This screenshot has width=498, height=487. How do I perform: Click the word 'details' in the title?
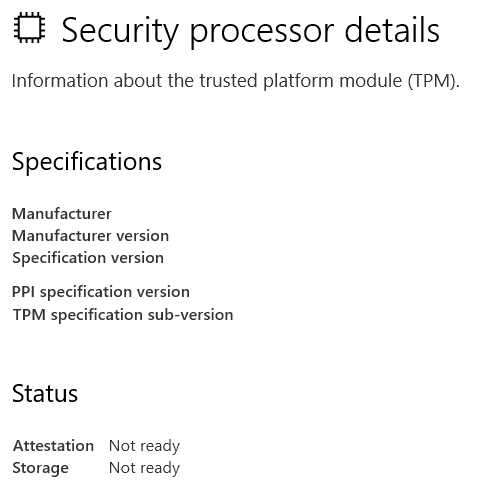pyautogui.click(x=392, y=30)
